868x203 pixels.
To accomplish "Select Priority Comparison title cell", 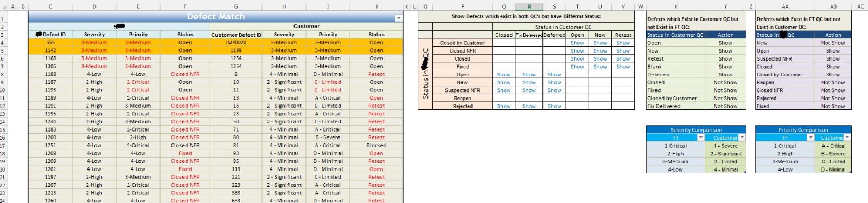I will pos(803,130).
